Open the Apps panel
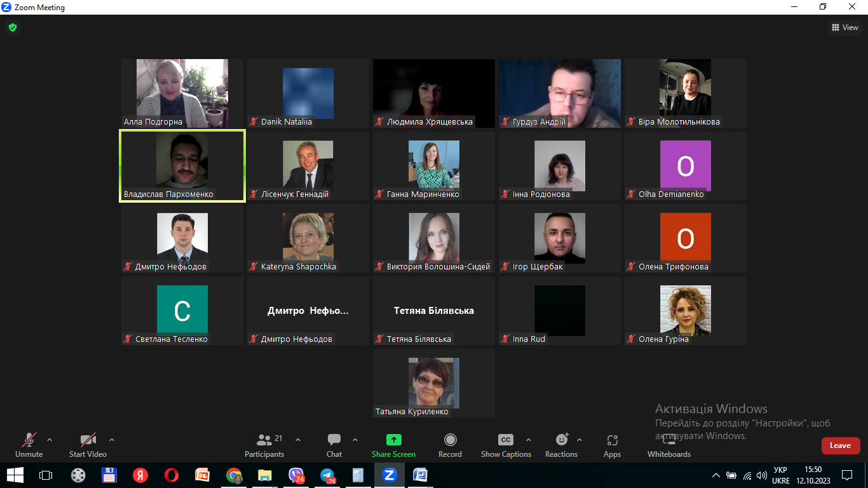This screenshot has width=868, height=488. click(x=612, y=440)
